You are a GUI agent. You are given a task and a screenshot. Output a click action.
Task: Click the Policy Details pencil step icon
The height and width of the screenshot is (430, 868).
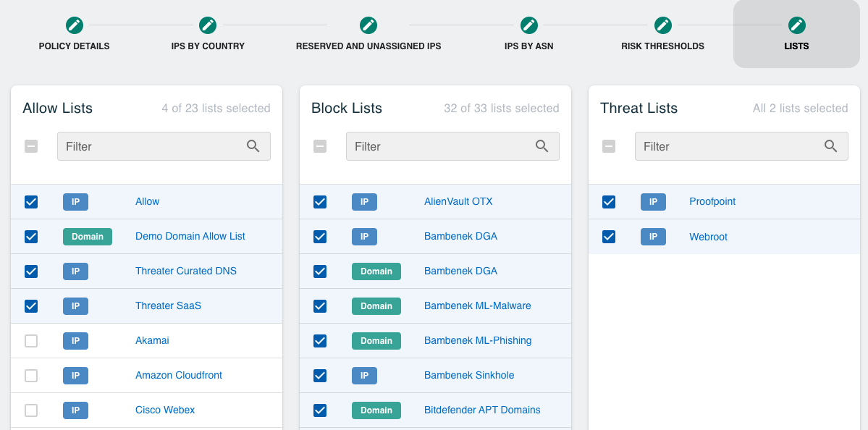tap(74, 25)
